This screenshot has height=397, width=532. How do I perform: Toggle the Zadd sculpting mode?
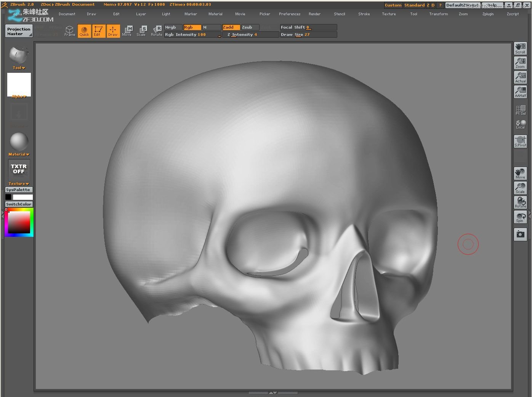(231, 27)
